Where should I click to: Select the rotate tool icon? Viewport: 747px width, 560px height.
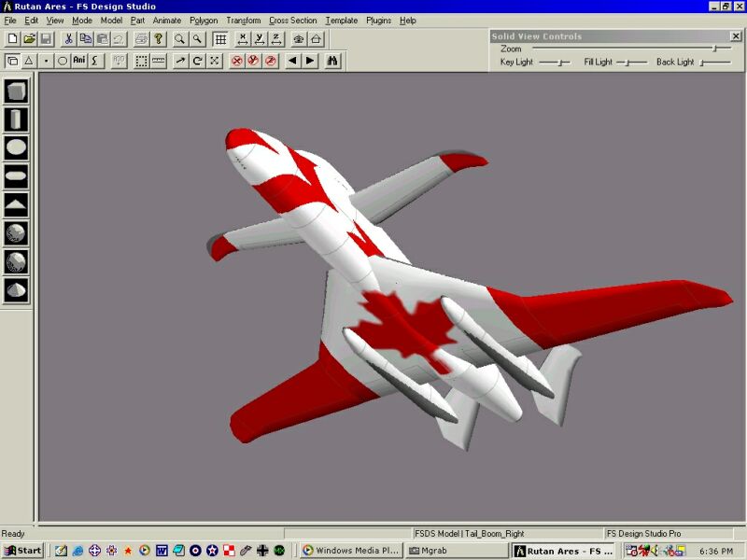tap(198, 61)
